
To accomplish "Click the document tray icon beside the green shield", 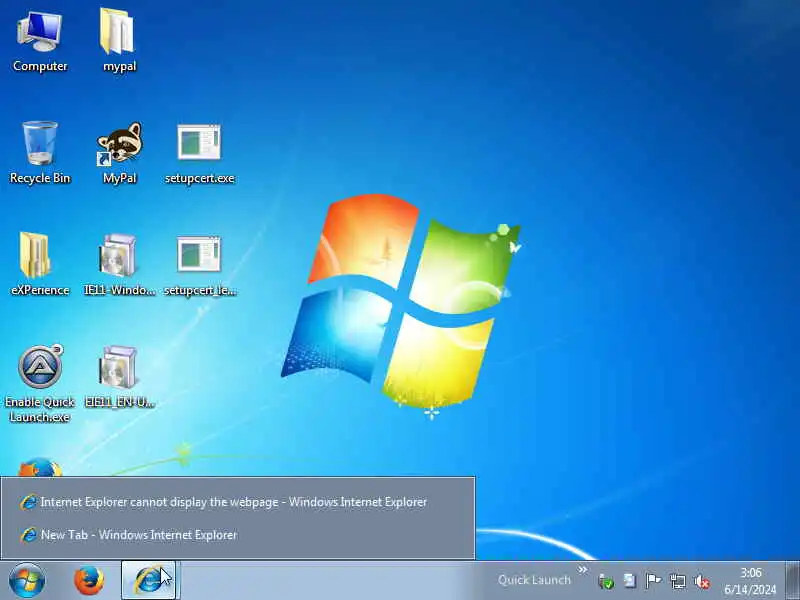I will 630,581.
